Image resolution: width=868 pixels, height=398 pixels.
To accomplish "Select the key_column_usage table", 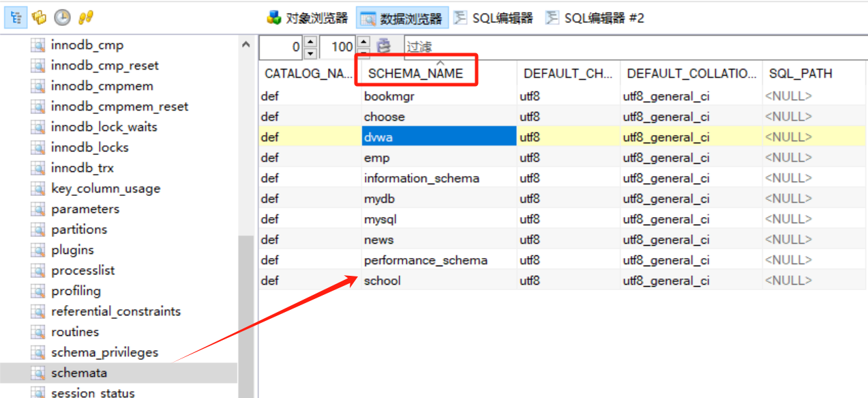I will point(105,188).
